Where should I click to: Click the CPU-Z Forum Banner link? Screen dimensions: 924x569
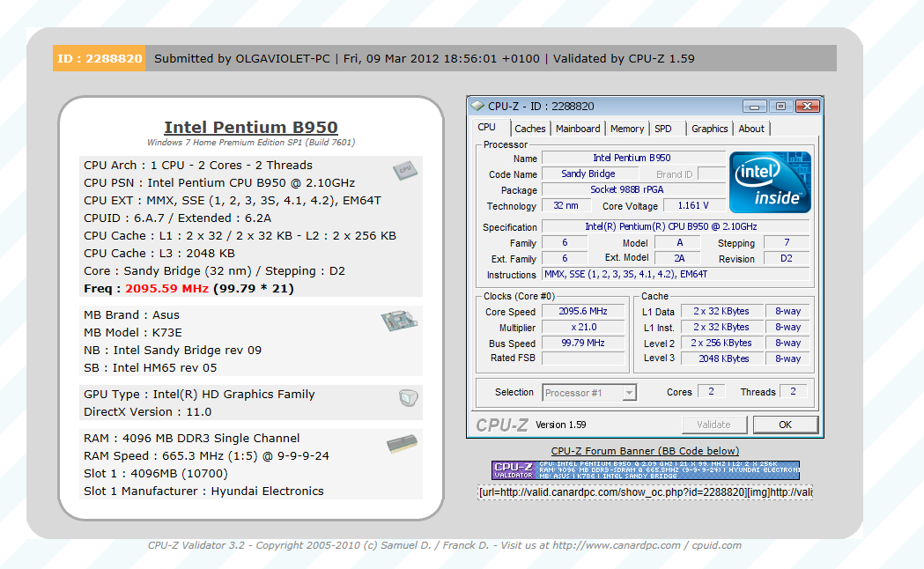(645, 451)
